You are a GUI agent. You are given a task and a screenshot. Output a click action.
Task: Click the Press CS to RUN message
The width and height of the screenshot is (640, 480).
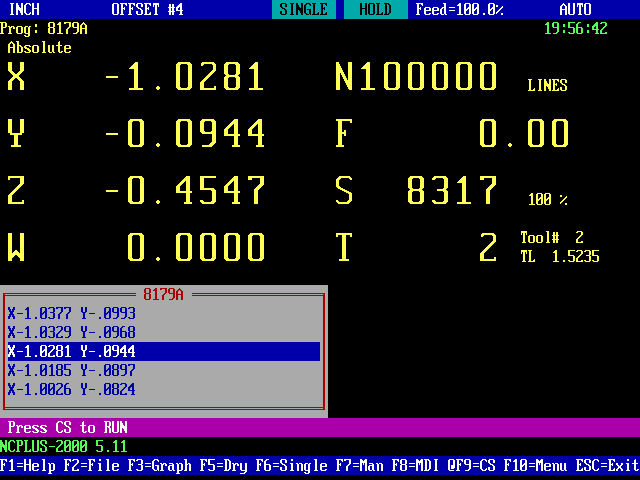tap(68, 428)
